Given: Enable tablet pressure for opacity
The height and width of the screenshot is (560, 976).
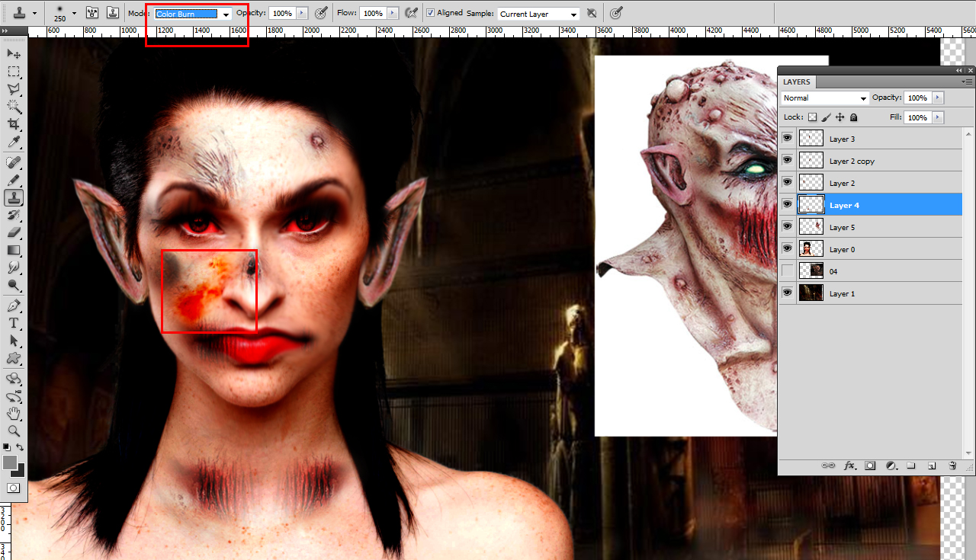Looking at the screenshot, I should tap(322, 13).
